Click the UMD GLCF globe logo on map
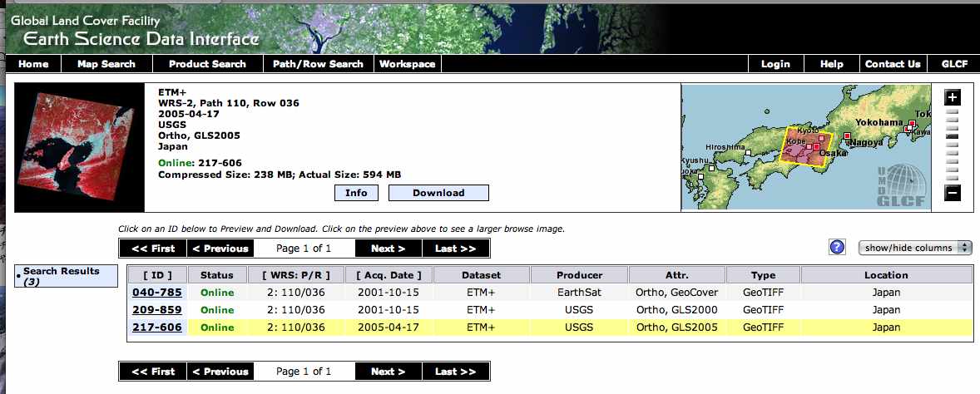 (902, 185)
